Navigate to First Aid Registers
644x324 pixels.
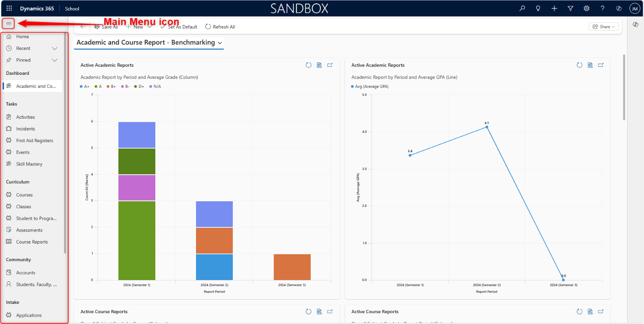pos(34,140)
